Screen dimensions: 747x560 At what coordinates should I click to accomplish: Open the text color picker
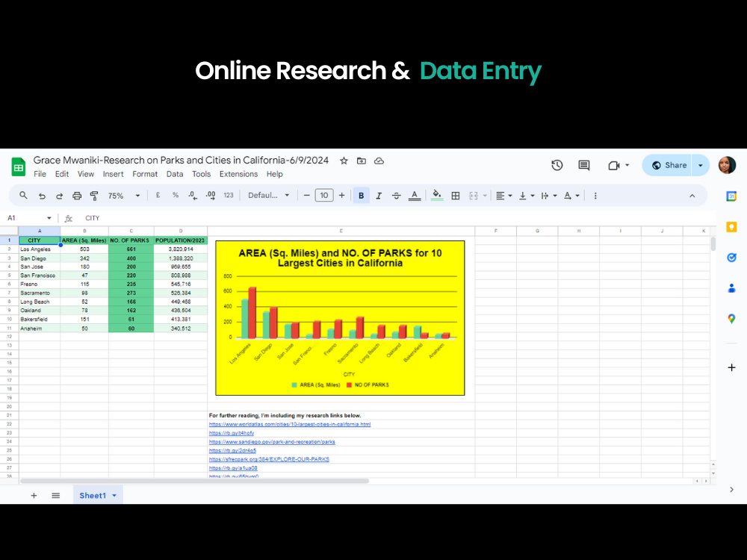(x=415, y=196)
